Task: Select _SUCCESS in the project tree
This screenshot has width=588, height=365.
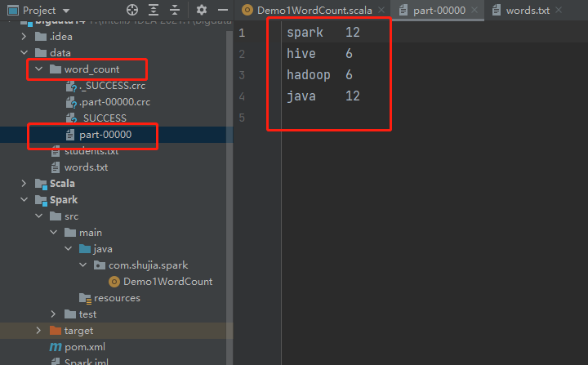Action: (x=104, y=118)
